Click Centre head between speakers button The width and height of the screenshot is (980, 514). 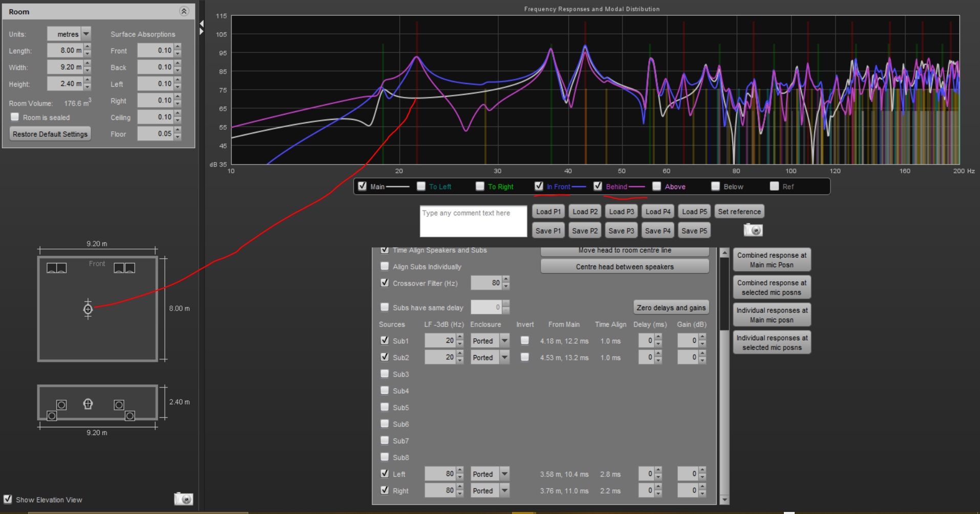pyautogui.click(x=624, y=266)
